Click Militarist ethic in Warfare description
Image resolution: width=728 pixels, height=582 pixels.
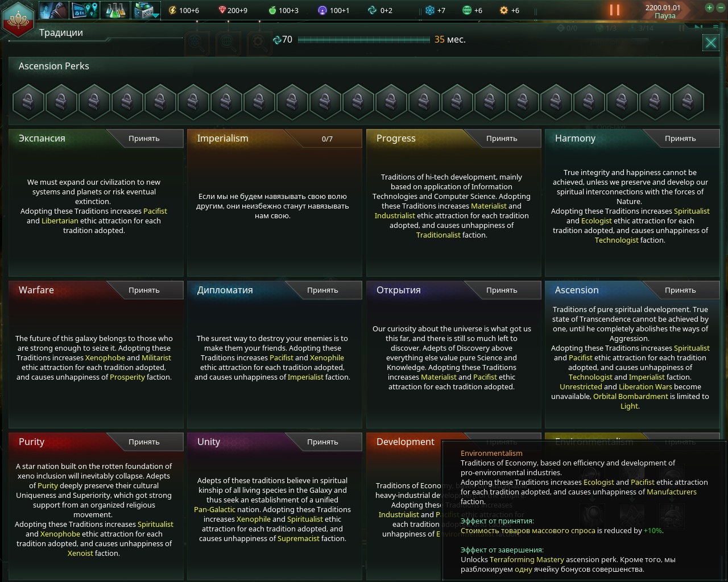click(x=156, y=357)
